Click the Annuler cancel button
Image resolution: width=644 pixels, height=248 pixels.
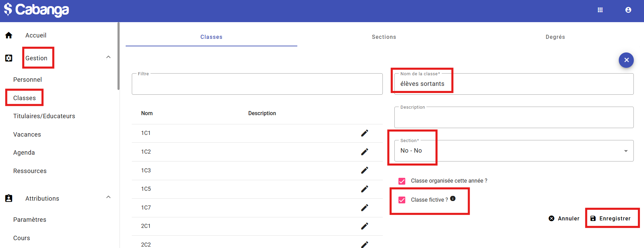[x=564, y=218]
